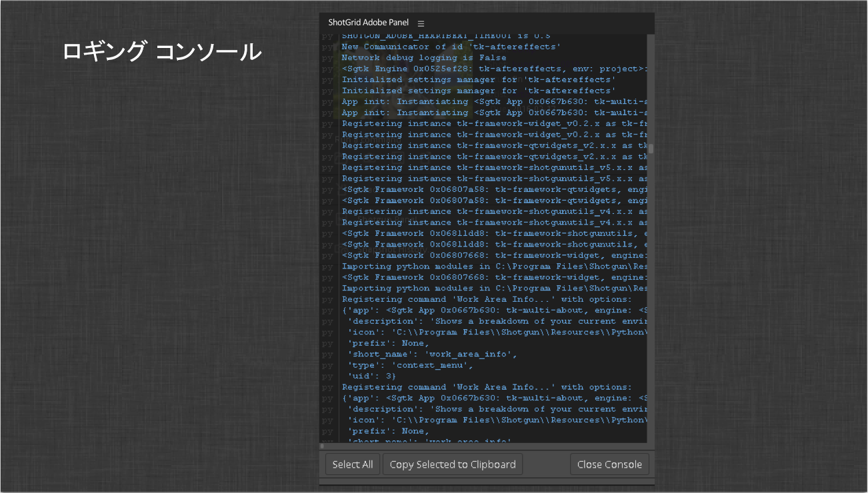The width and height of the screenshot is (868, 493).
Task: Select the 'type': 'context_menu' log line
Action: pos(410,365)
